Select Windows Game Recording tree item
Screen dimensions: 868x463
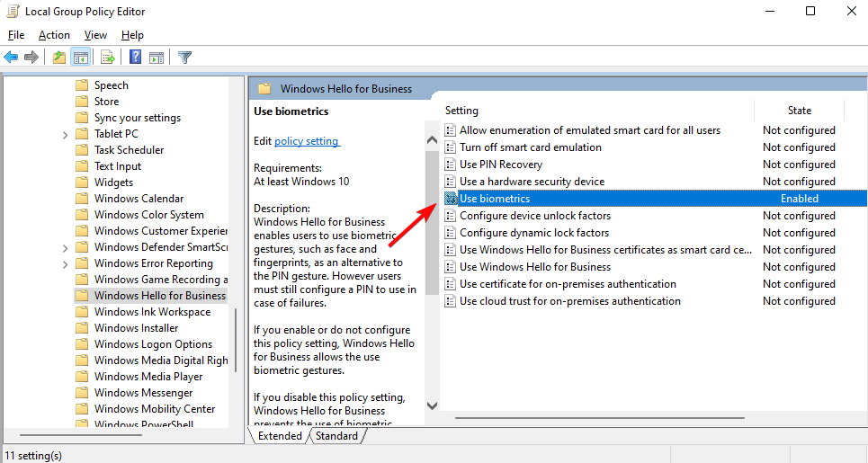(160, 280)
